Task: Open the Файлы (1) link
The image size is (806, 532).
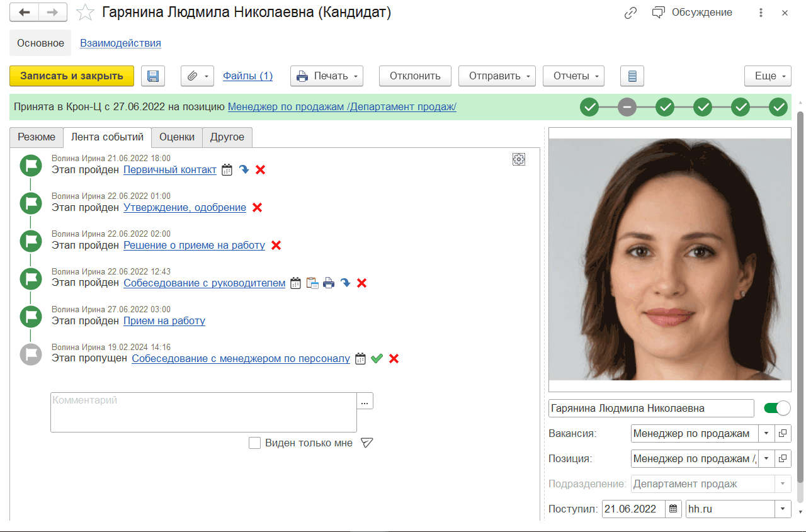Action: click(247, 76)
